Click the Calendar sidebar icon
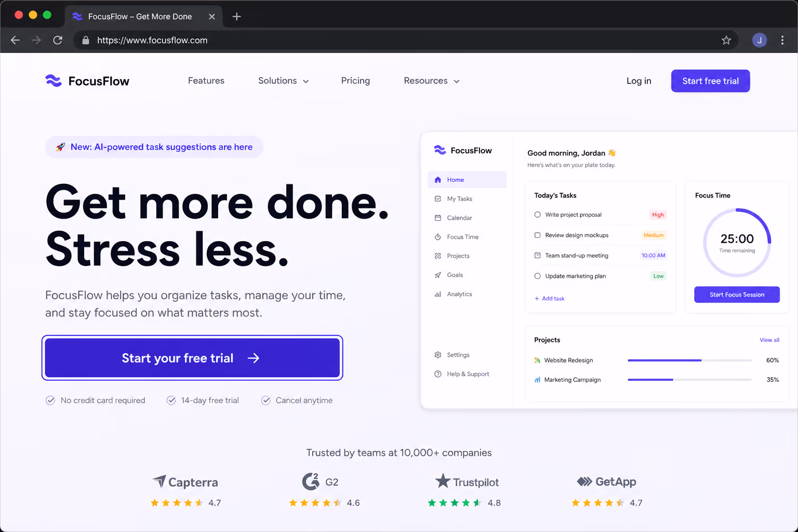Screen dimensions: 798x532 [x=437, y=218]
